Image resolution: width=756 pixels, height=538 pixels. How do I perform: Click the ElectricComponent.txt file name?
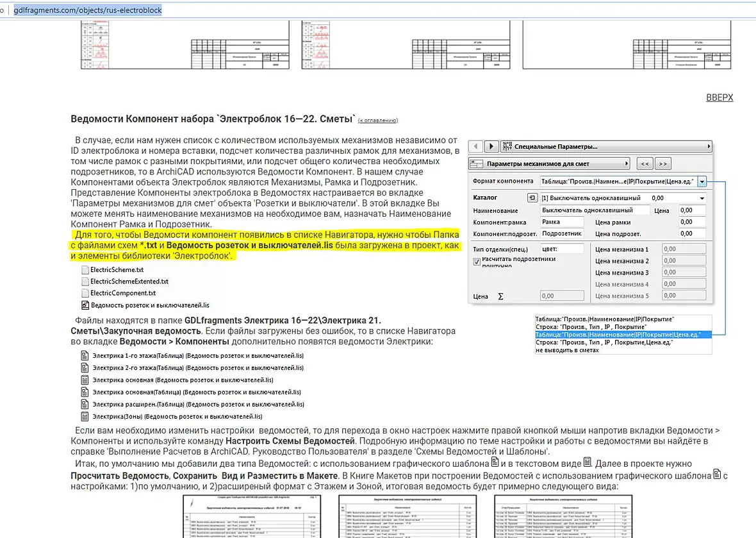point(123,293)
